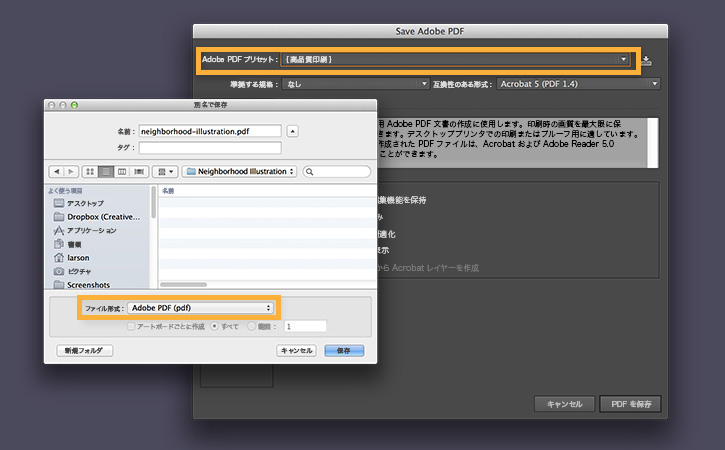Click the タグ input field
The height and width of the screenshot is (450, 725).
(x=210, y=148)
